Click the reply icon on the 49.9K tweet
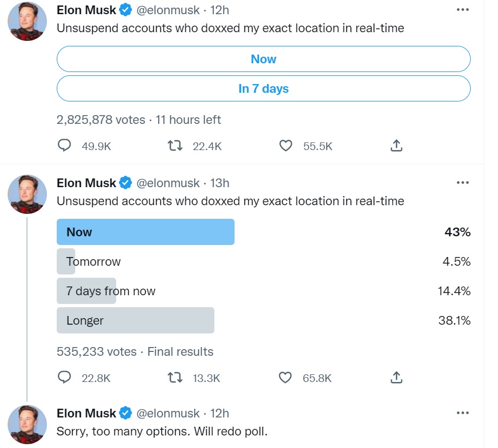Image resolution: width=498 pixels, height=448 pixels. click(x=64, y=146)
